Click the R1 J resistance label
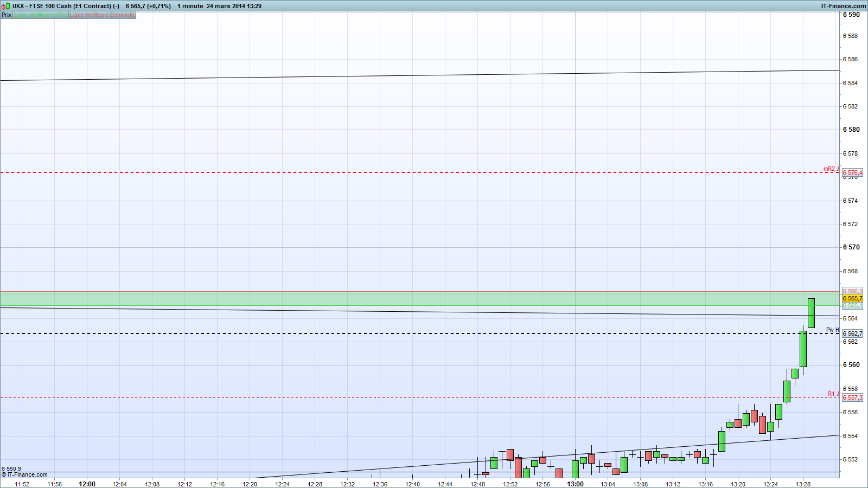Viewport: 868px width, 488px height. [833, 394]
